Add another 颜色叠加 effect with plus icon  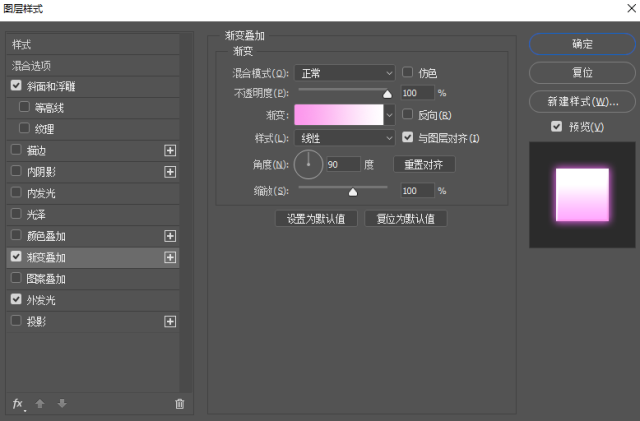click(170, 236)
